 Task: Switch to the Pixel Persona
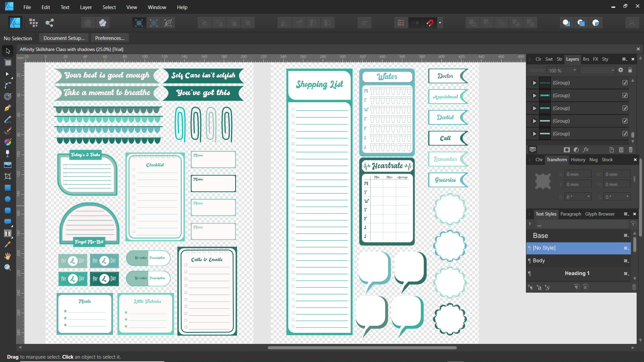coord(33,23)
